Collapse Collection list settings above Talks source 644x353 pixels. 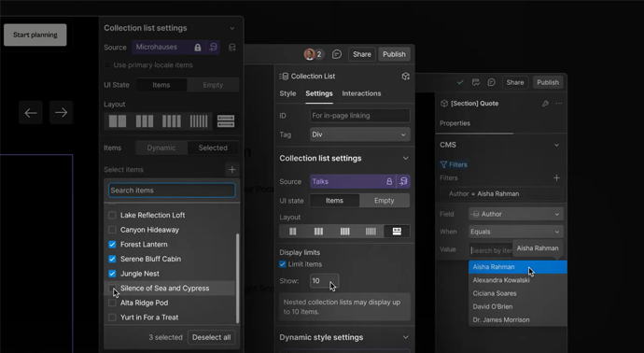click(x=406, y=158)
